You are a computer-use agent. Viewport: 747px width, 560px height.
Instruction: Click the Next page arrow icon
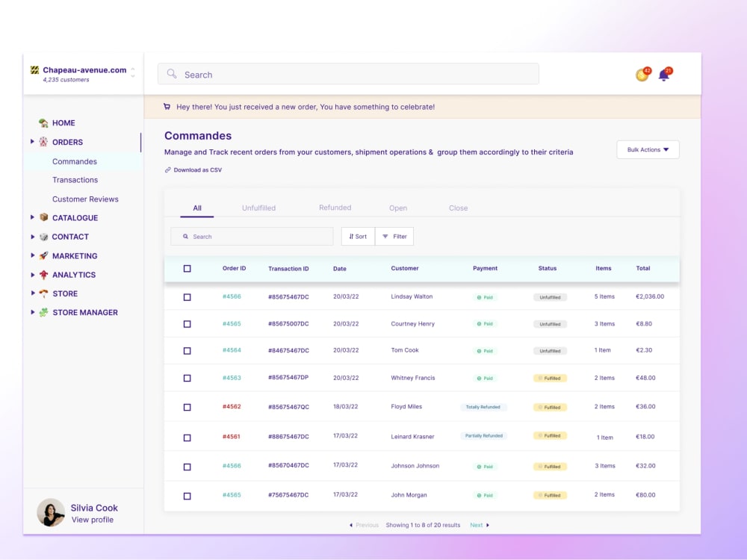point(487,525)
